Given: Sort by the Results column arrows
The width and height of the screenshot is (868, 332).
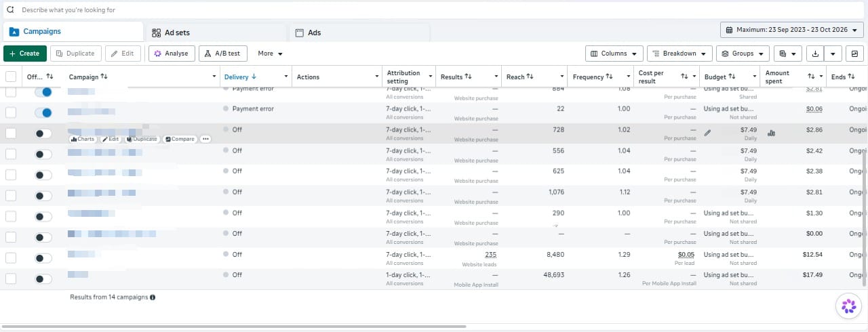Looking at the screenshot, I should pyautogui.click(x=469, y=77).
